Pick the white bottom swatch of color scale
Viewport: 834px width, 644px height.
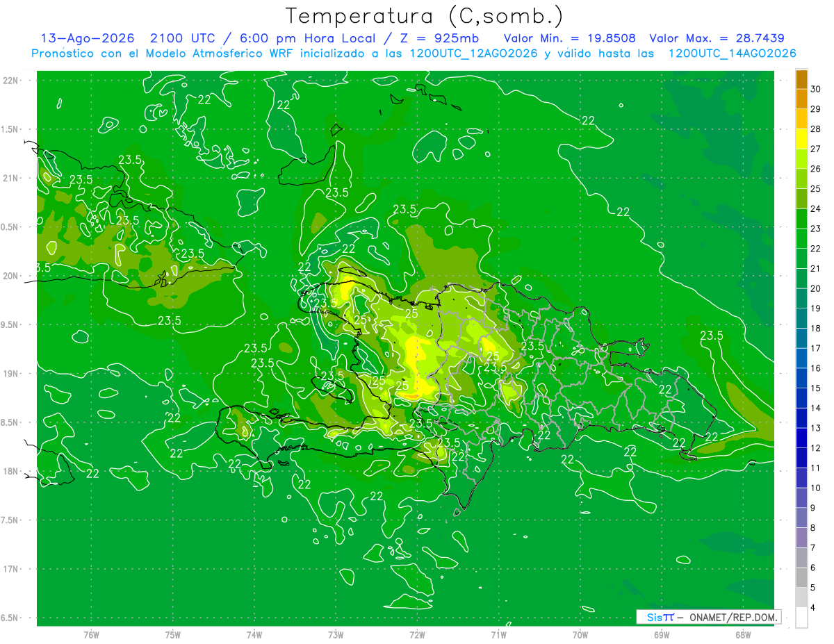click(x=801, y=617)
